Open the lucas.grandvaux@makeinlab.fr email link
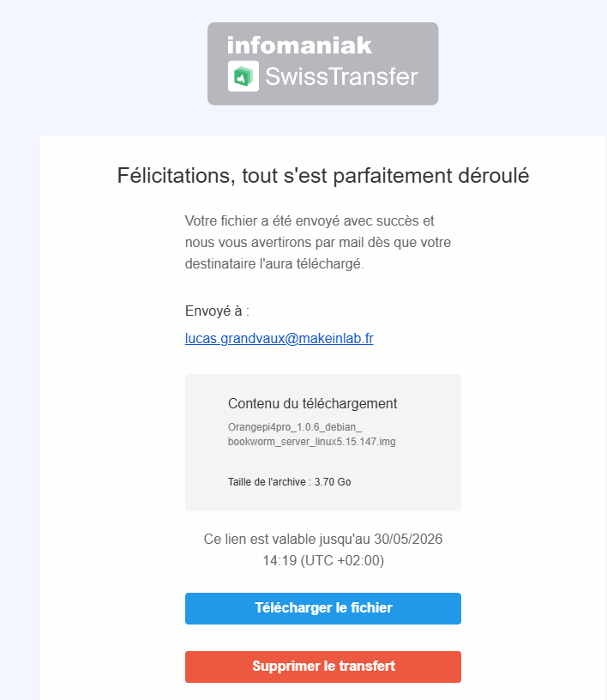This screenshot has width=607, height=700. 279,338
